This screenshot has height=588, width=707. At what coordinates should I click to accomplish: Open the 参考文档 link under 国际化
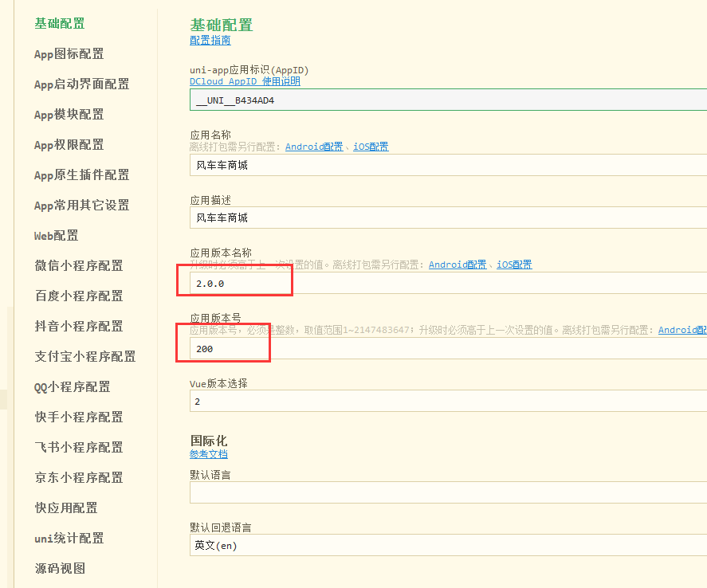coord(209,453)
